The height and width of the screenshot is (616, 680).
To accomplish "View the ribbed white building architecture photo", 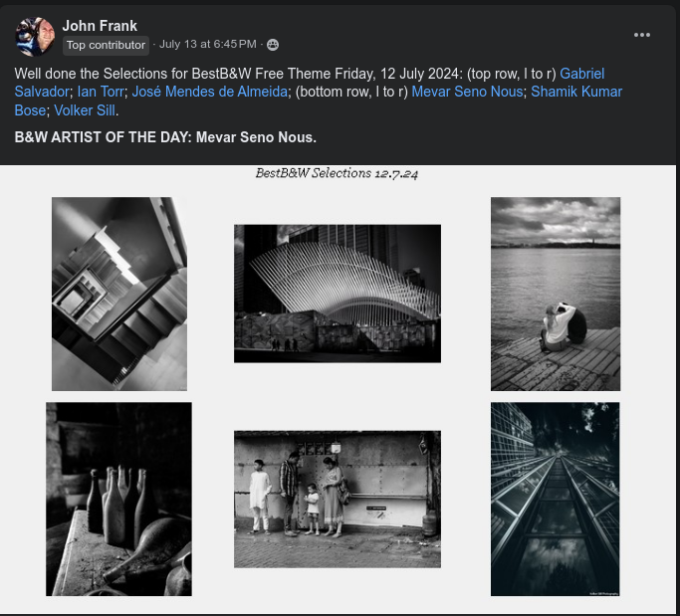I will point(337,294).
